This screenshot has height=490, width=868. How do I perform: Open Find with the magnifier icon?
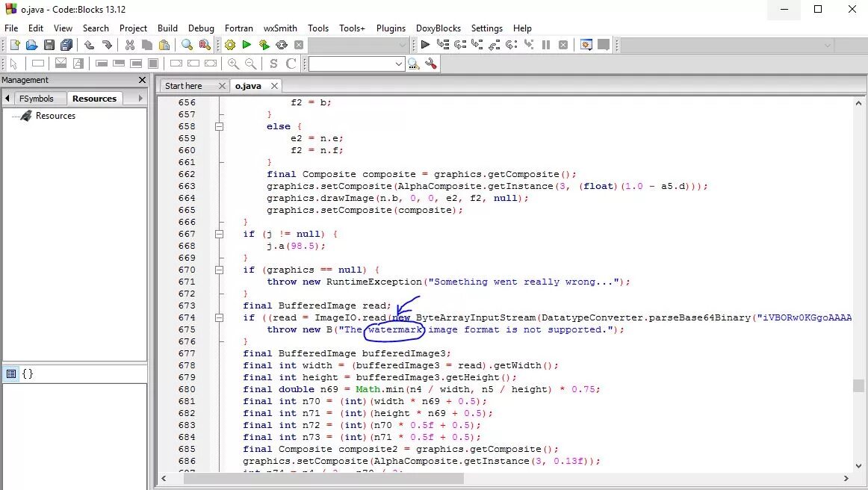(x=187, y=45)
